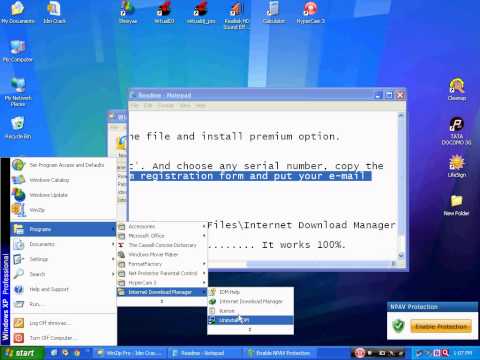Click the NPAV green shield icon
The height and width of the screenshot is (360, 480).
tap(398, 326)
